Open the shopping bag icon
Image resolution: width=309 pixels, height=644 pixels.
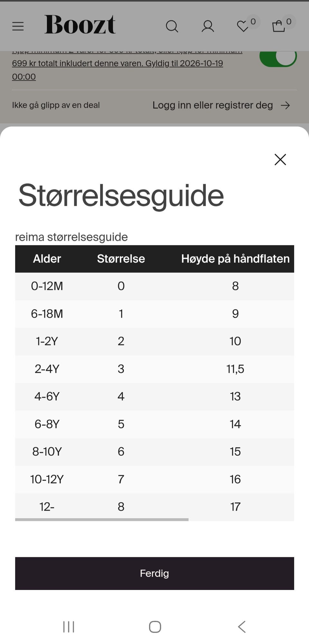point(279,26)
